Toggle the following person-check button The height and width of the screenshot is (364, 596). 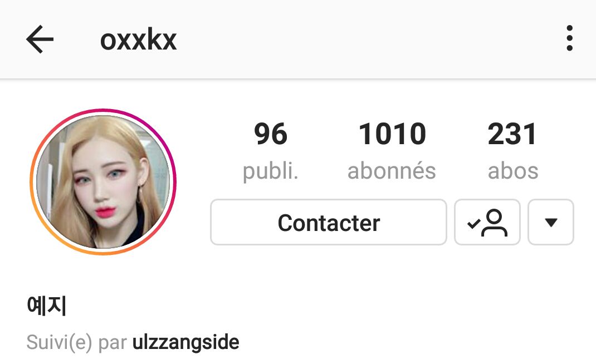click(x=487, y=222)
